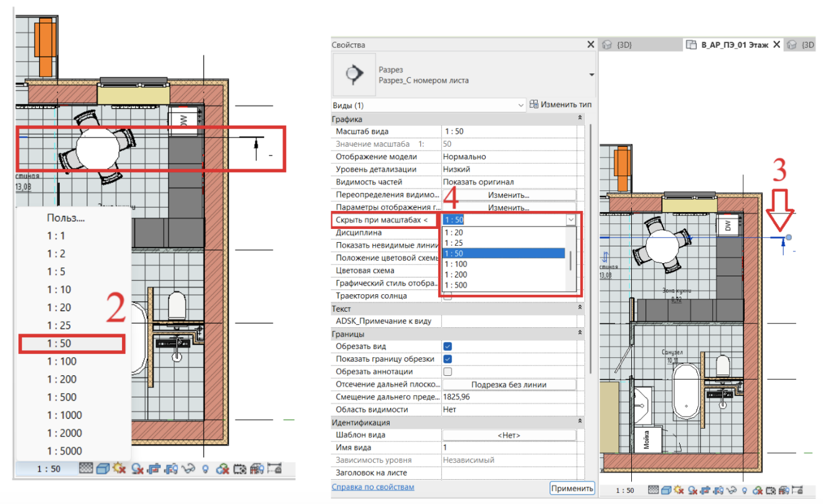Open the 1 : 50 scale button in right view bar
The image size is (823, 504).
click(x=624, y=490)
